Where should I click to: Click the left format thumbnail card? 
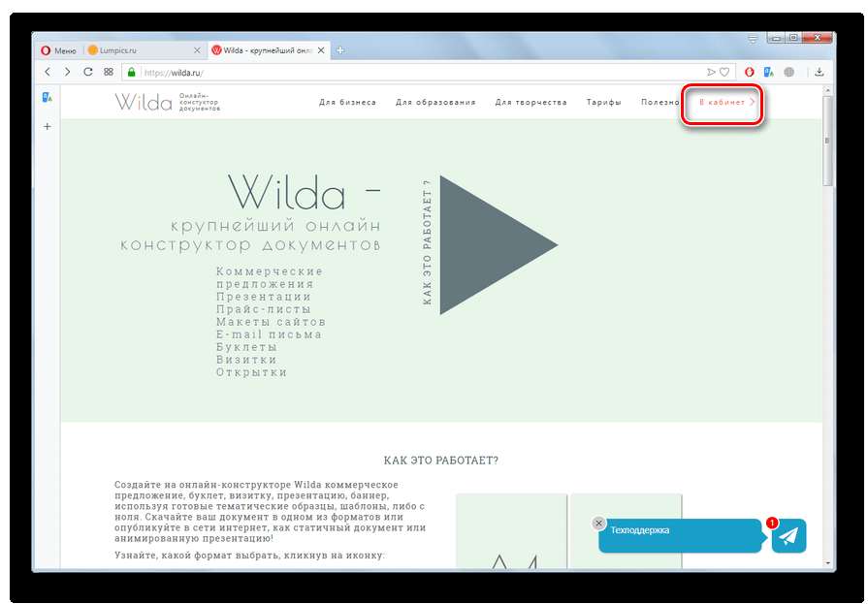click(x=511, y=531)
